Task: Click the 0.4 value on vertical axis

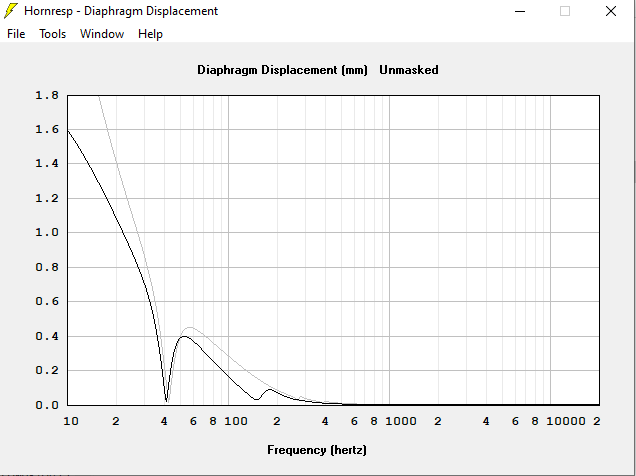Action: tap(47, 336)
